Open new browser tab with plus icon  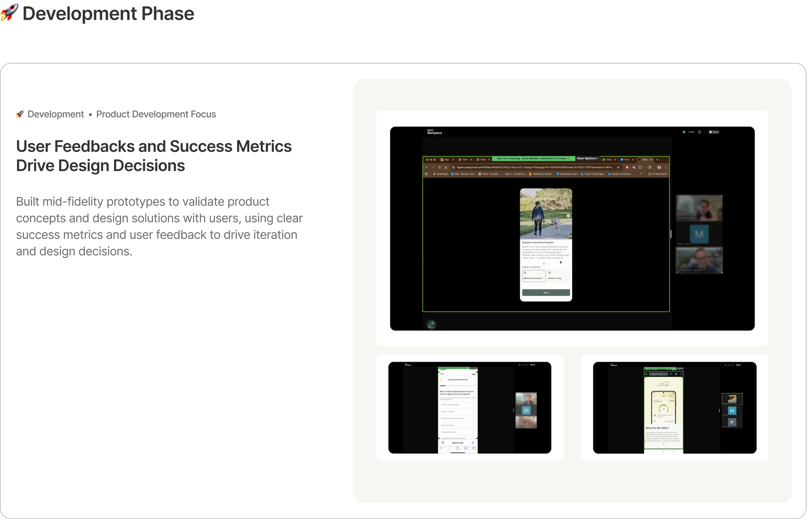click(x=657, y=160)
